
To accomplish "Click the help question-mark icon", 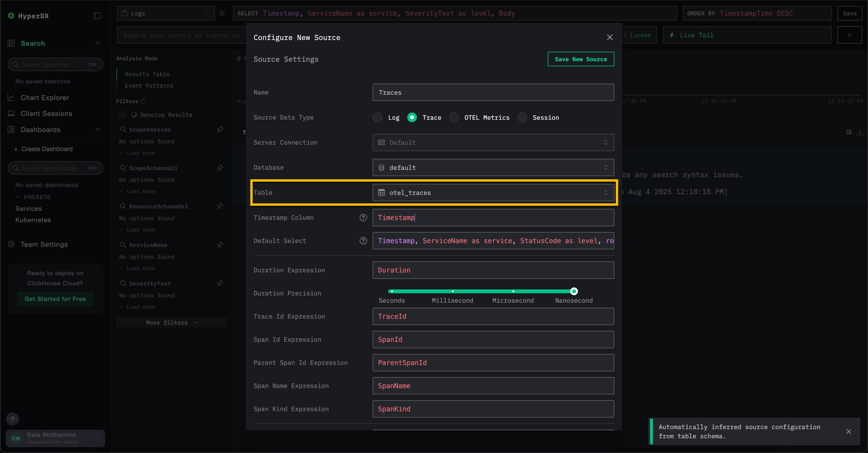I will pyautogui.click(x=13, y=419).
